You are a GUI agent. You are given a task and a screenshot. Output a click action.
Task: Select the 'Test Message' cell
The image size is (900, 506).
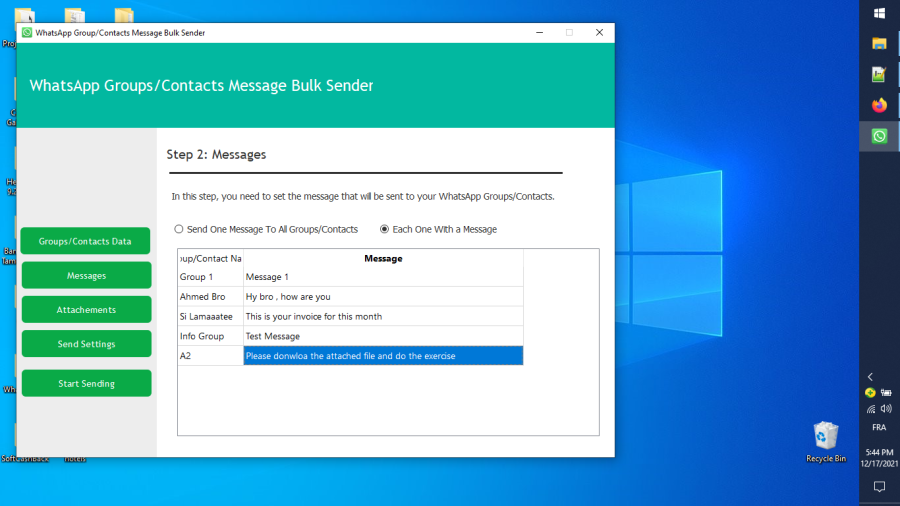click(383, 336)
